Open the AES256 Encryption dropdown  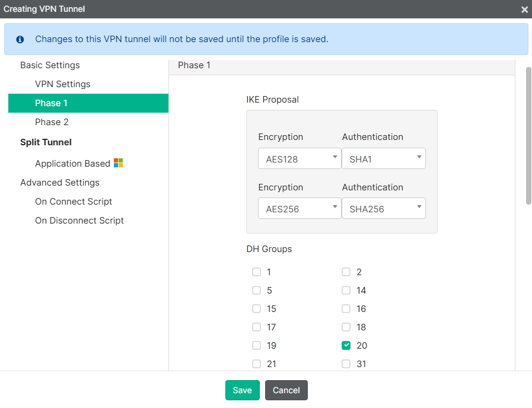click(300, 208)
